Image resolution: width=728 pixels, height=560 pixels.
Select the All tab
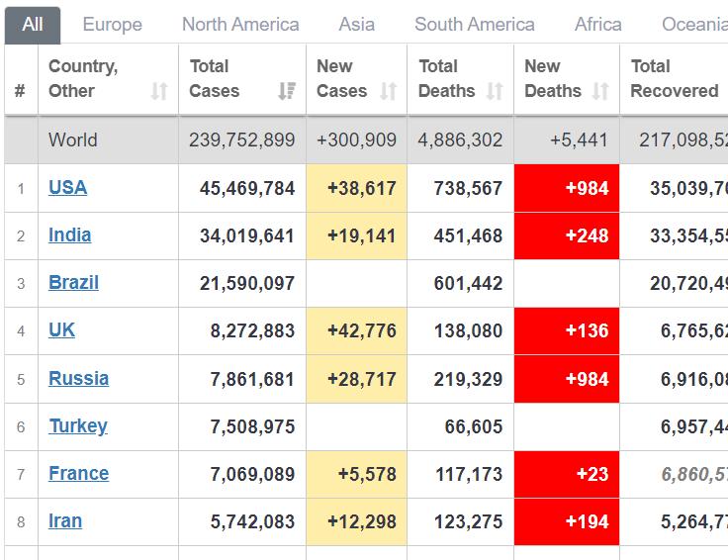(33, 25)
